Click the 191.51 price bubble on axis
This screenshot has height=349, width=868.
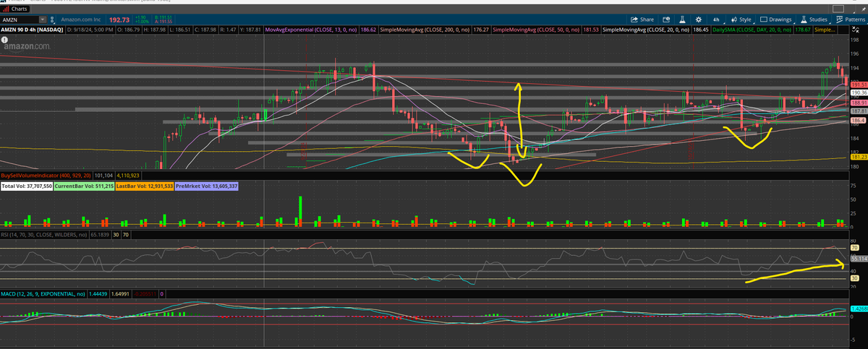[x=859, y=85]
